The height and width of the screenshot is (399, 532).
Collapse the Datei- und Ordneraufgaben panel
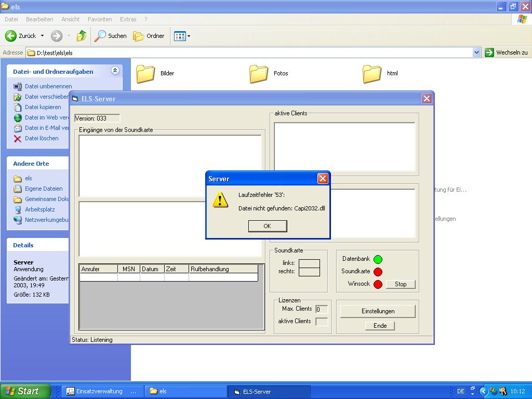[x=115, y=71]
